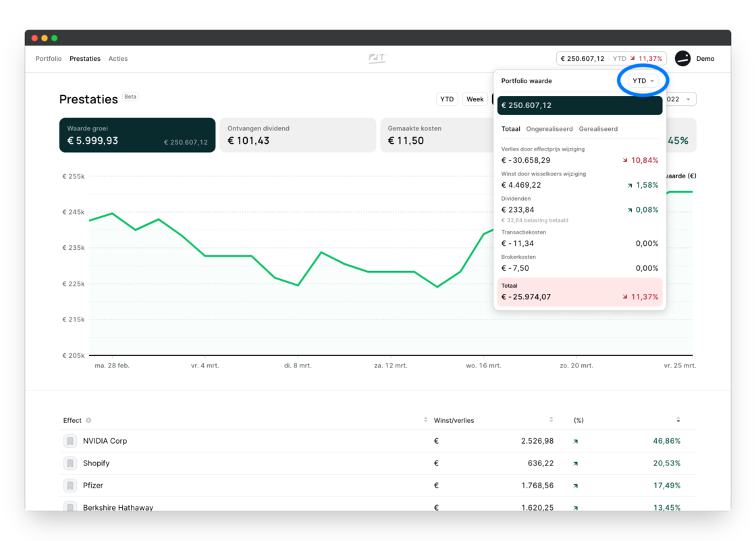This screenshot has width=756, height=541.
Task: Select the YTD chart period button
Action: (447, 99)
